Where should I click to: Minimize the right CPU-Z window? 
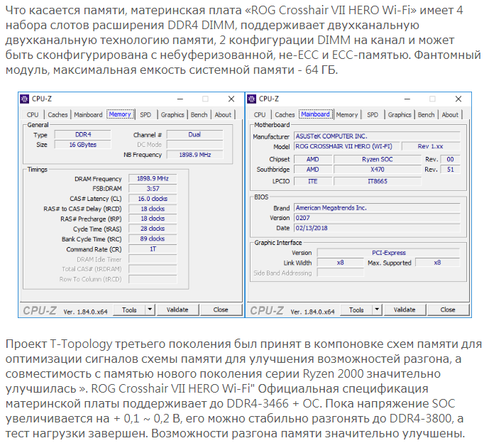[x=407, y=99]
